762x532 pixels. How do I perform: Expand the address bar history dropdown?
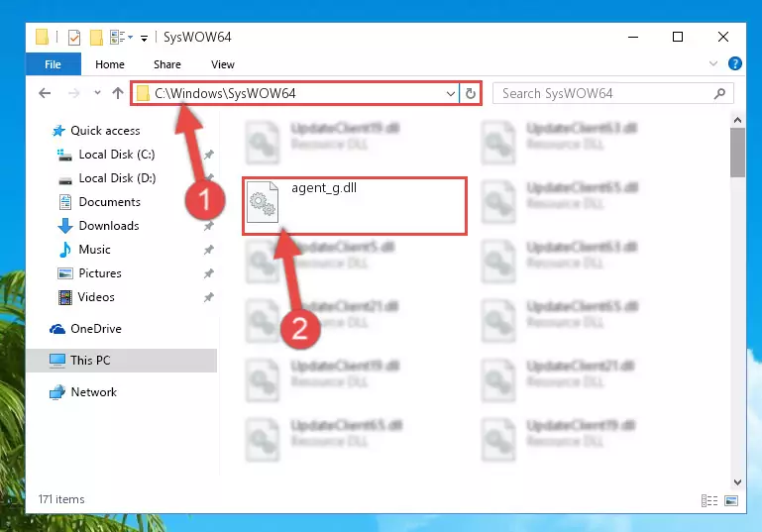pos(451,93)
